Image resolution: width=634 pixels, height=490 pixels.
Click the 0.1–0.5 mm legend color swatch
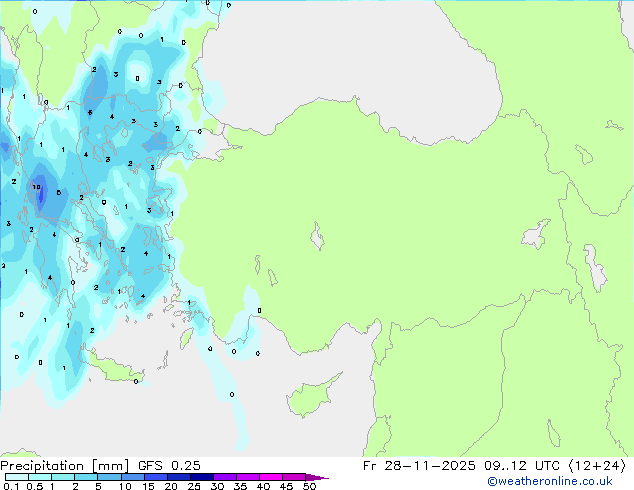pyautogui.click(x=17, y=477)
